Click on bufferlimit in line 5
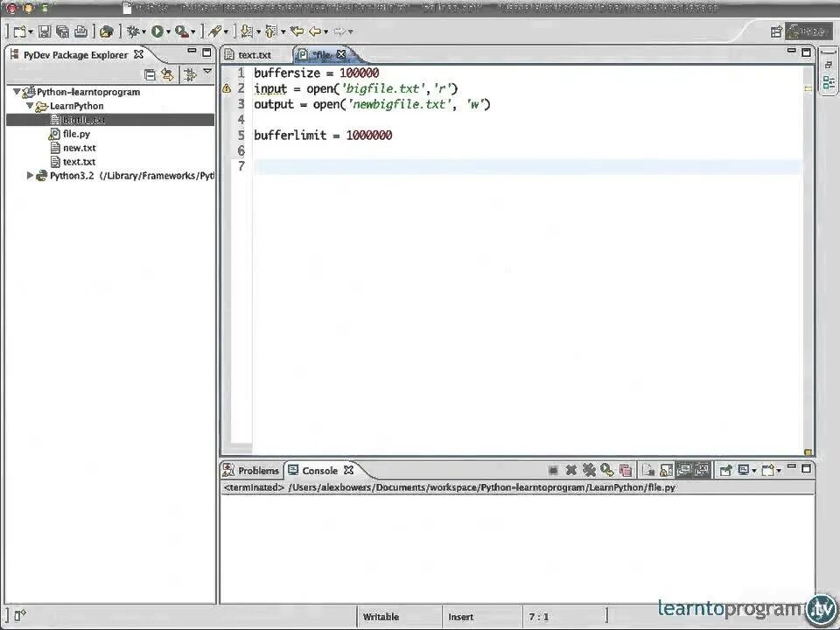The width and height of the screenshot is (840, 630). click(x=290, y=135)
